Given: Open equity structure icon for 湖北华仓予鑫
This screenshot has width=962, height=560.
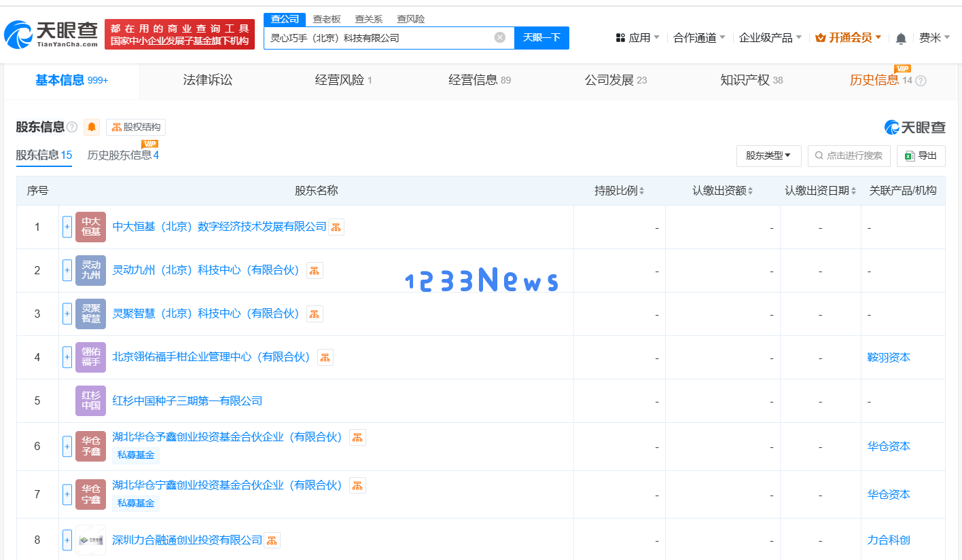Looking at the screenshot, I should pyautogui.click(x=357, y=438).
